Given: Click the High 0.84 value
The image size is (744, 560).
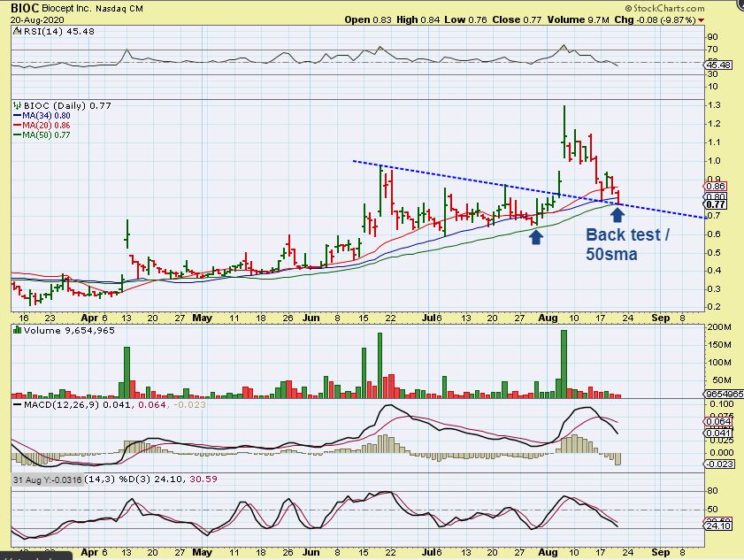Looking at the screenshot, I should [x=418, y=20].
